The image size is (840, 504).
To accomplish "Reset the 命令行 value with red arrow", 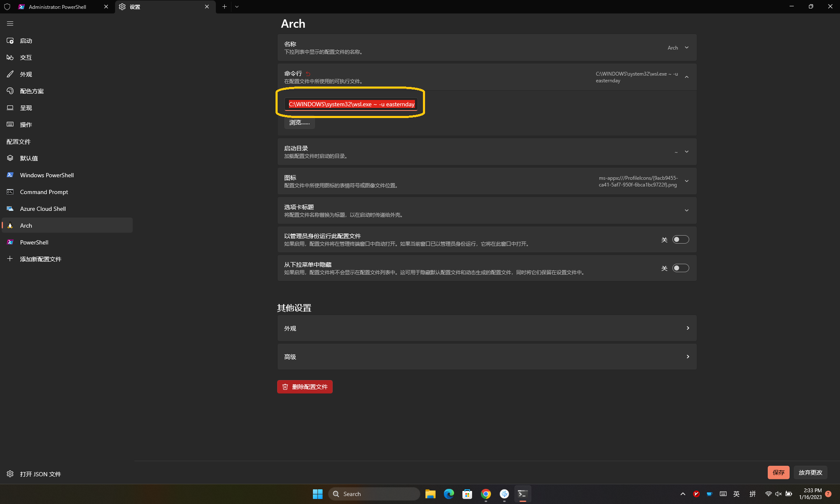I will pyautogui.click(x=308, y=74).
